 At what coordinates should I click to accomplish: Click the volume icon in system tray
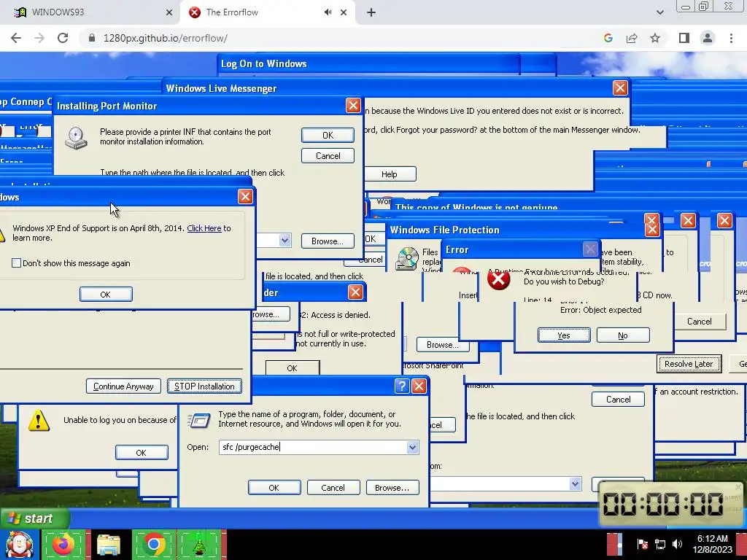tap(677, 544)
